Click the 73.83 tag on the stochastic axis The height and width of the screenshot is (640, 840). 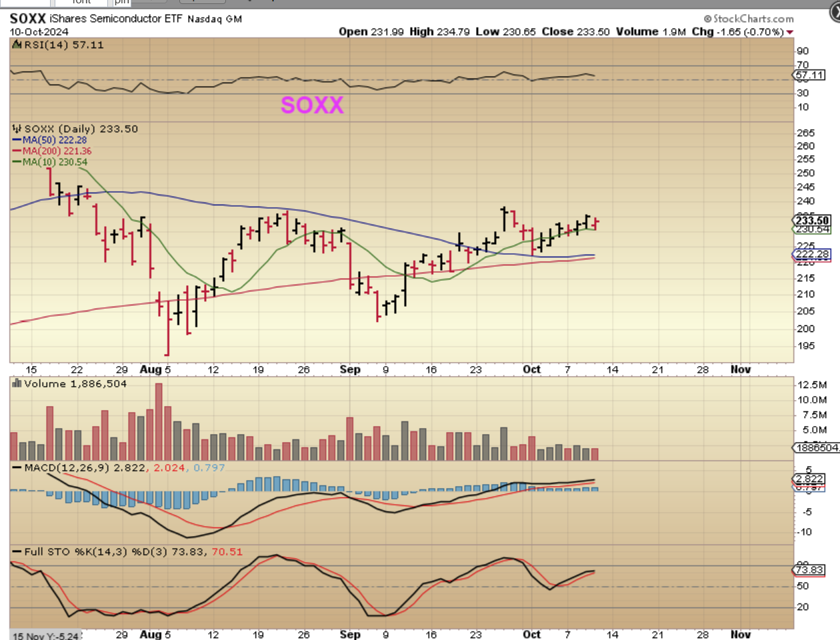810,569
